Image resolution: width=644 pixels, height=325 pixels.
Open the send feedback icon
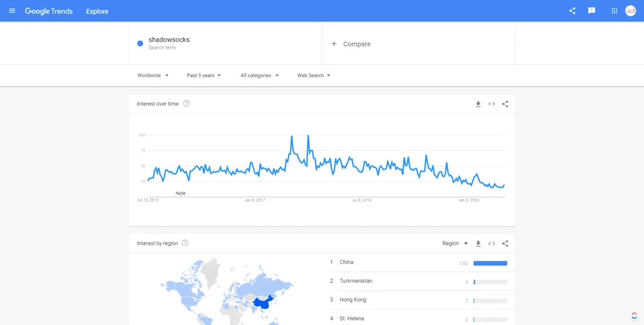591,11
